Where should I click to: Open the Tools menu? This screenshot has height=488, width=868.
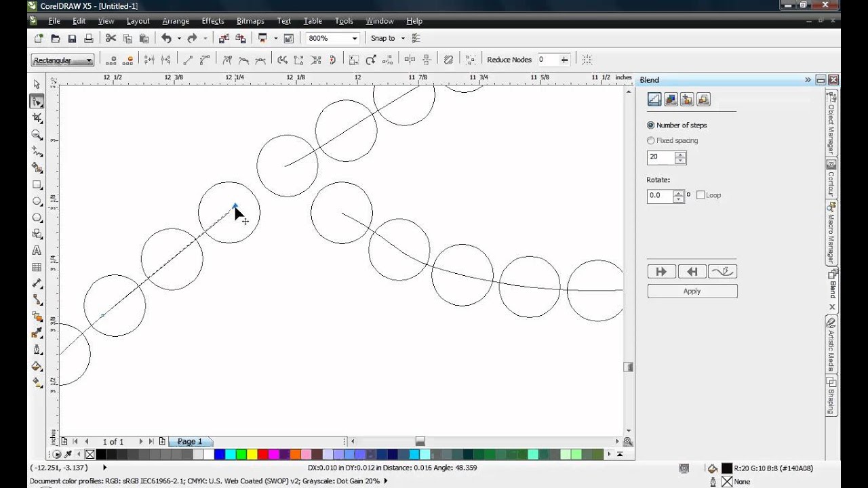click(x=344, y=21)
